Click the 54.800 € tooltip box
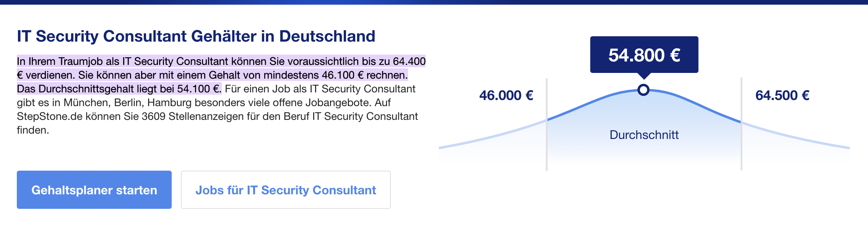868x226 pixels. (644, 55)
